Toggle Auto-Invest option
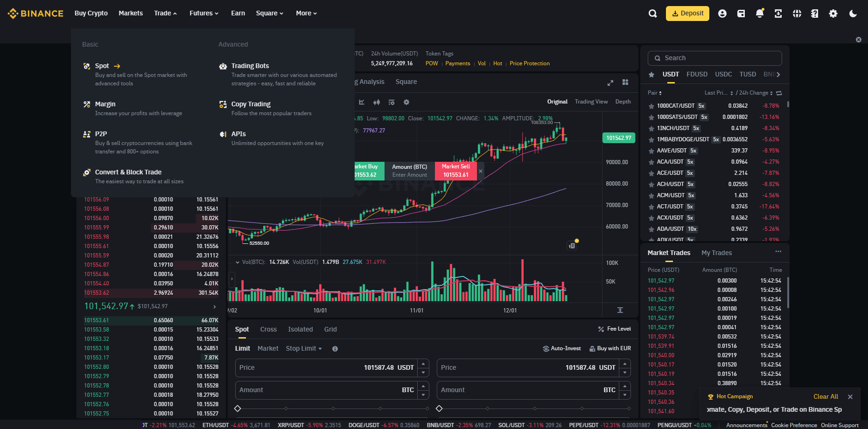This screenshot has width=868, height=429. coord(562,348)
